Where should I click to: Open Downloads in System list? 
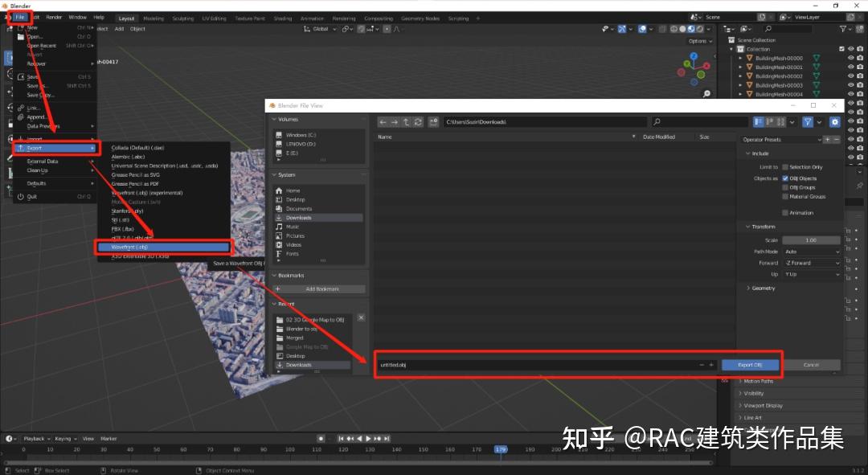[319, 218]
